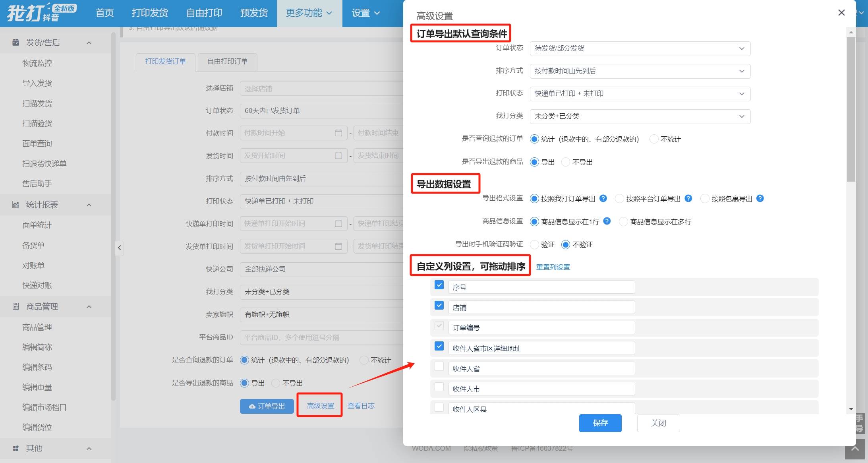This screenshot has height=463, width=868.
Task: Open calendar icon in 发货单打印开始时间 field
Action: point(338,246)
